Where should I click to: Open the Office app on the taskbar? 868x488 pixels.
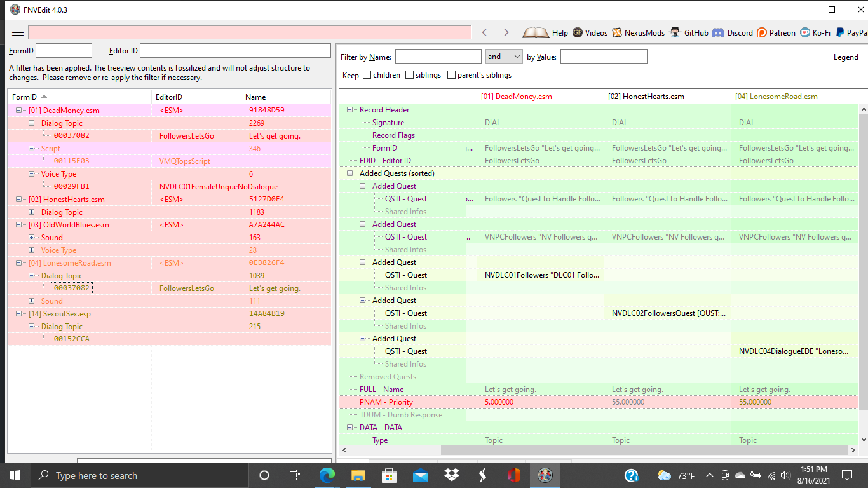[514, 475]
